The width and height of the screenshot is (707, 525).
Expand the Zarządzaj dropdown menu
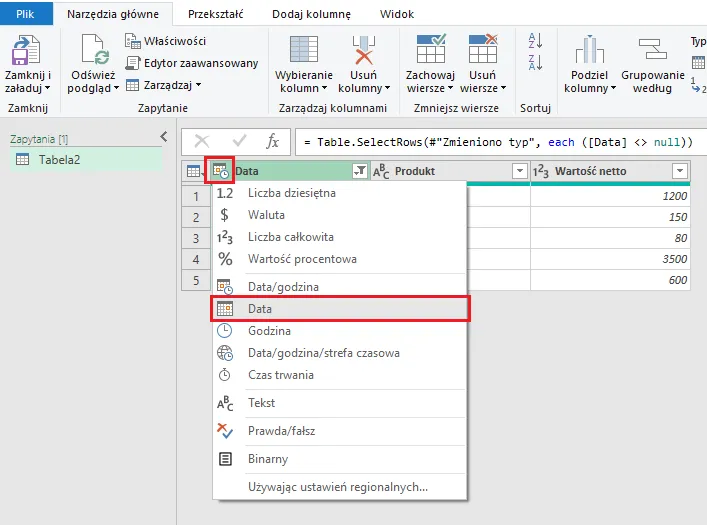tap(163, 85)
